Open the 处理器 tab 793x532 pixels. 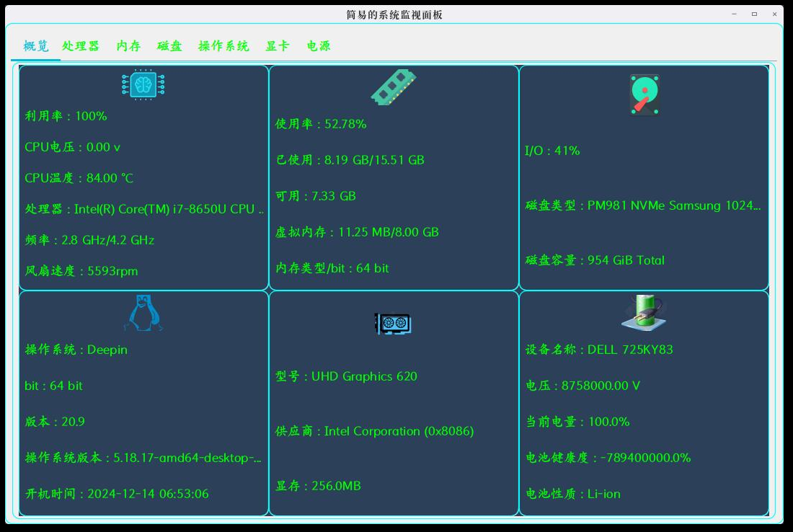81,46
